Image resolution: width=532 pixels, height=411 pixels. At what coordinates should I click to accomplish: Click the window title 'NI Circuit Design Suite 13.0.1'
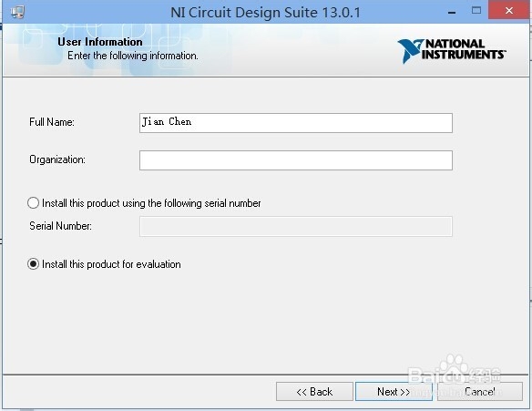coord(265,13)
